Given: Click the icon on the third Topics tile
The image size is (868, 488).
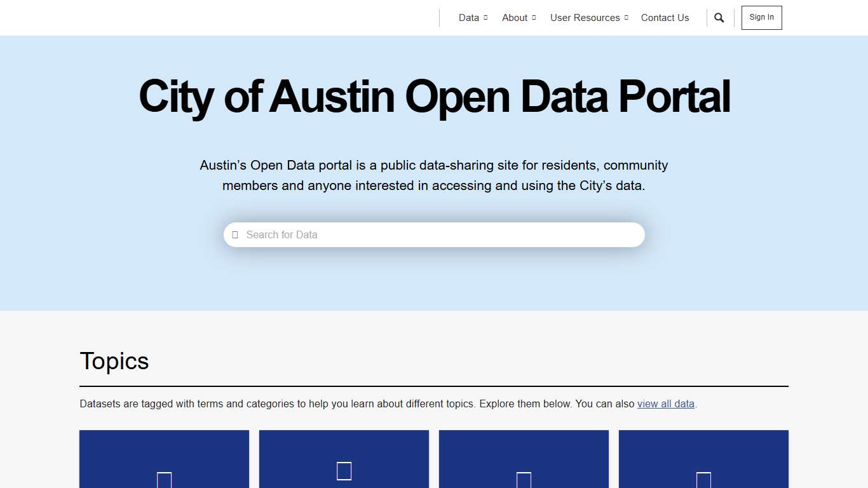Looking at the screenshot, I should [x=524, y=481].
